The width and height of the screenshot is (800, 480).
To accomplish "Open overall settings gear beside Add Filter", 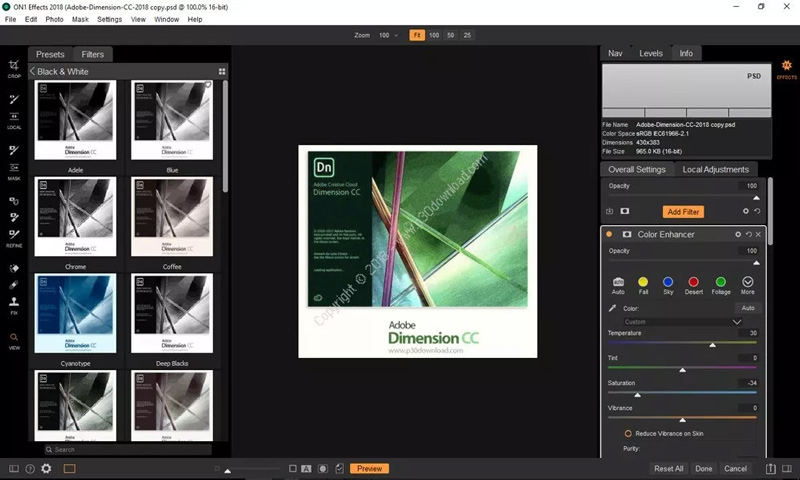I will (x=746, y=211).
